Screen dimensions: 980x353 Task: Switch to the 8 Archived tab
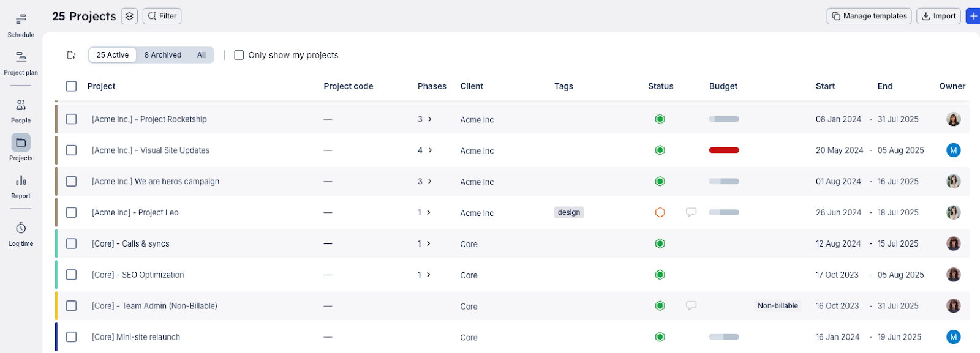tap(163, 55)
